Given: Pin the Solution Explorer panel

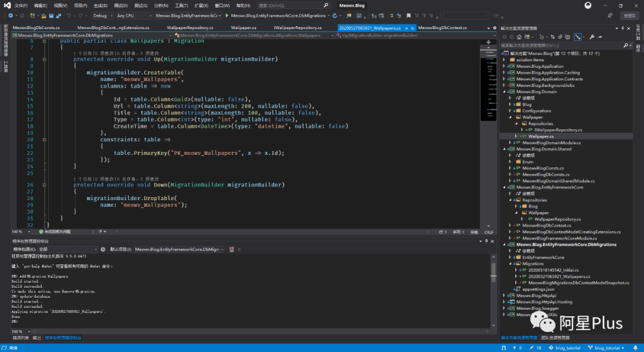Looking at the screenshot, I should (623, 29).
